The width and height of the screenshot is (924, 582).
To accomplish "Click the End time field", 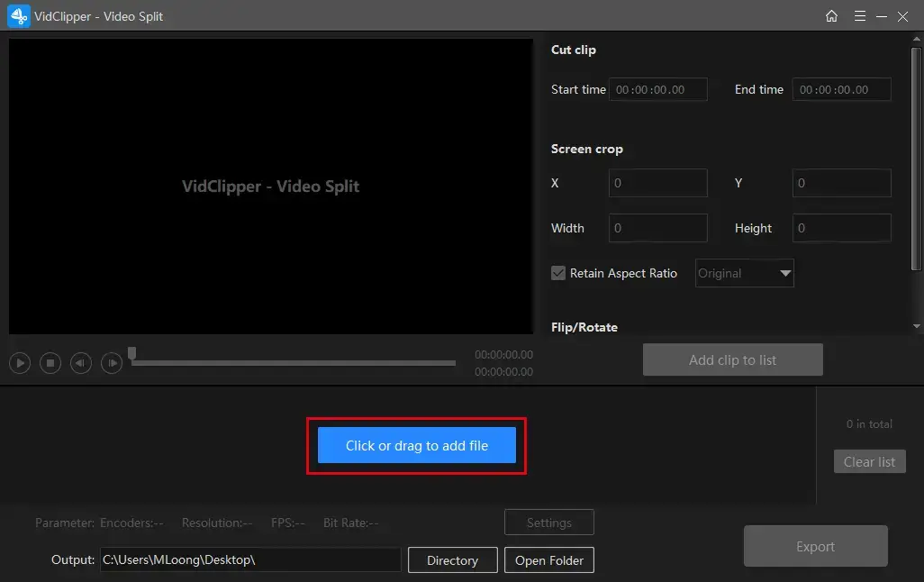I will pos(841,89).
